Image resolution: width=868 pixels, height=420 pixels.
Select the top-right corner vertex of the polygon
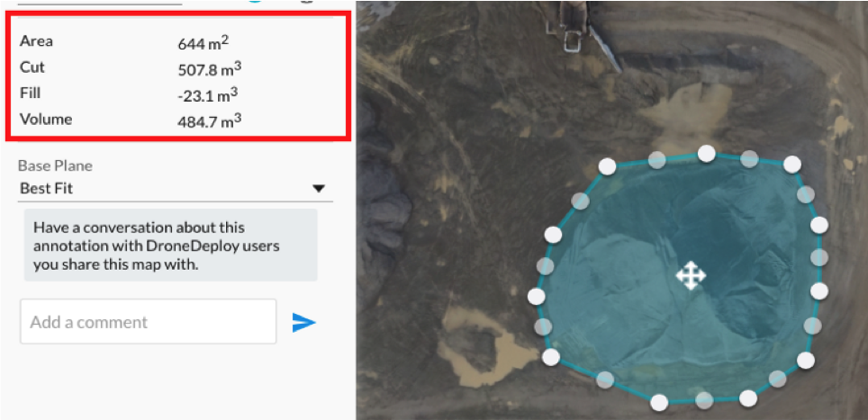click(792, 164)
